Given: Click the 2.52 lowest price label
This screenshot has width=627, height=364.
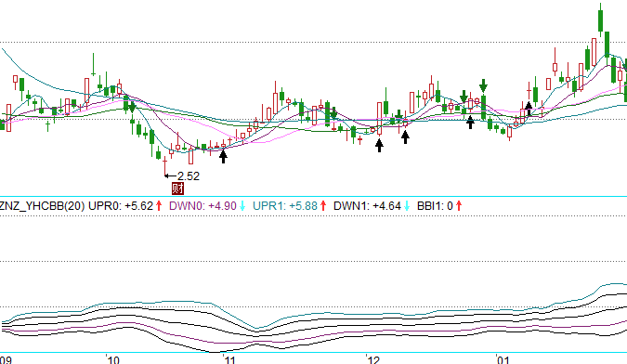Looking at the screenshot, I should coord(188,176).
